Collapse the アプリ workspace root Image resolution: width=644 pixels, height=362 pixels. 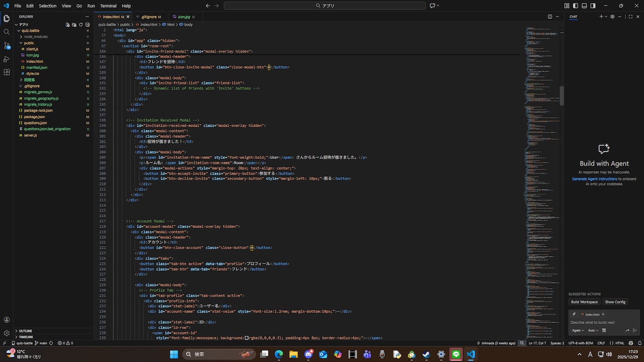[24, 24]
